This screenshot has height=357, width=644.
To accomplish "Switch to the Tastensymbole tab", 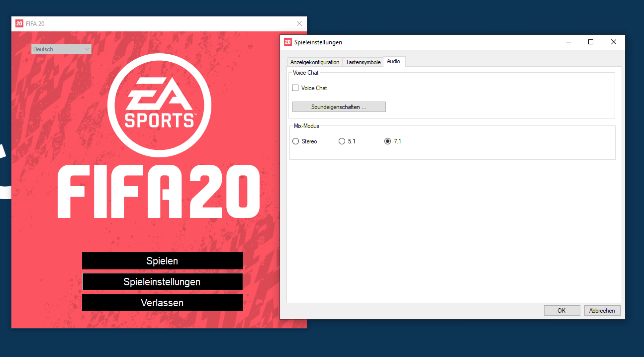I will [363, 62].
